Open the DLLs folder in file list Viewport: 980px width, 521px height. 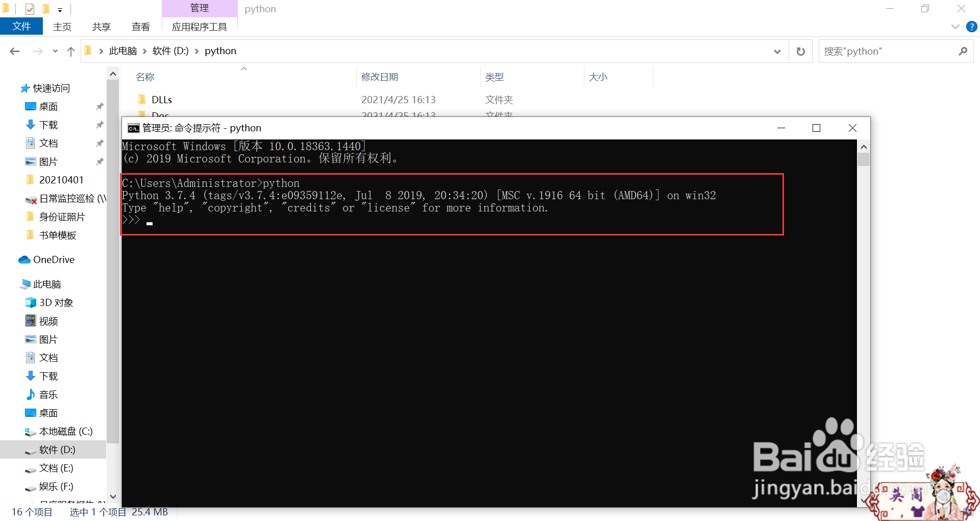(x=162, y=99)
